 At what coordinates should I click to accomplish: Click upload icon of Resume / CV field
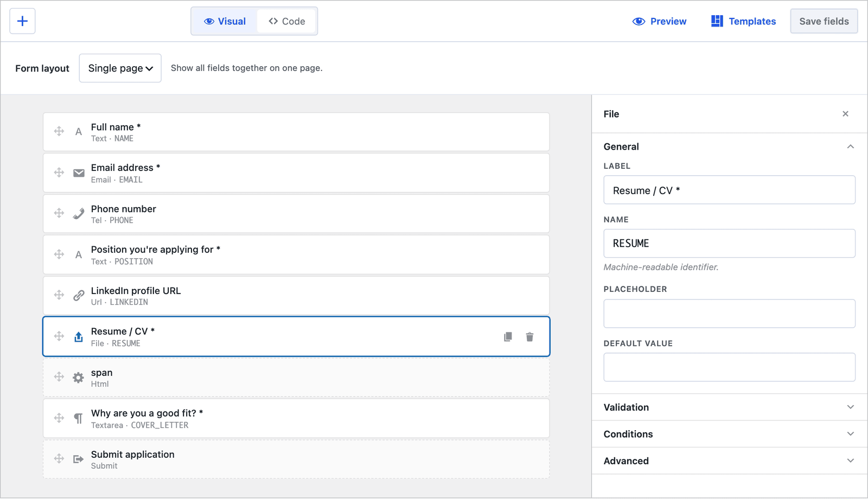[x=79, y=337]
